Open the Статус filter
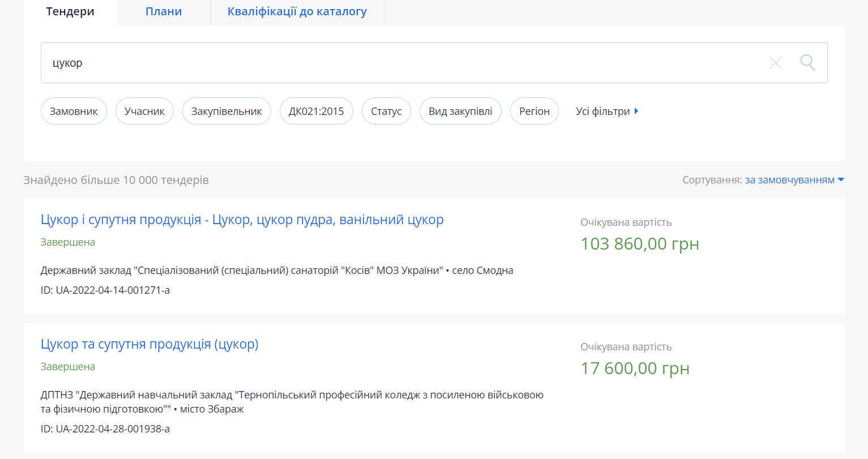Screen dimensions: 868x459 [x=386, y=111]
